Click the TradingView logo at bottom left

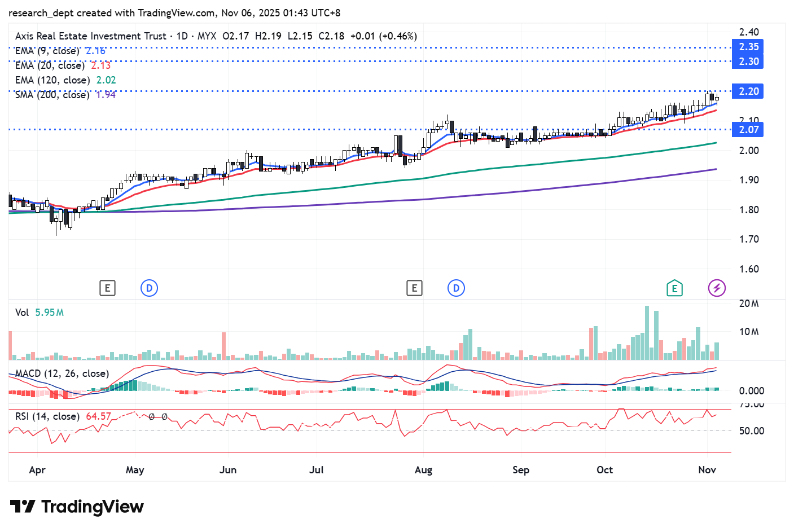[x=77, y=507]
